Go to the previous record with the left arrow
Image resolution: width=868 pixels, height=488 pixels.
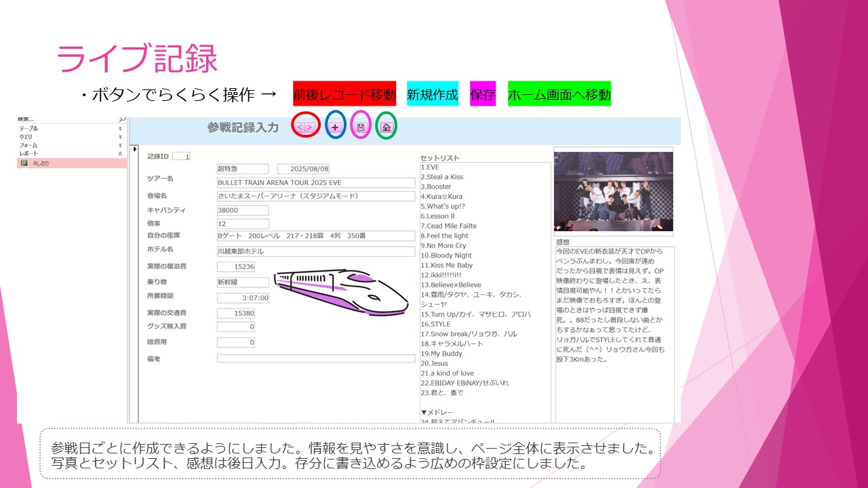pyautogui.click(x=301, y=127)
